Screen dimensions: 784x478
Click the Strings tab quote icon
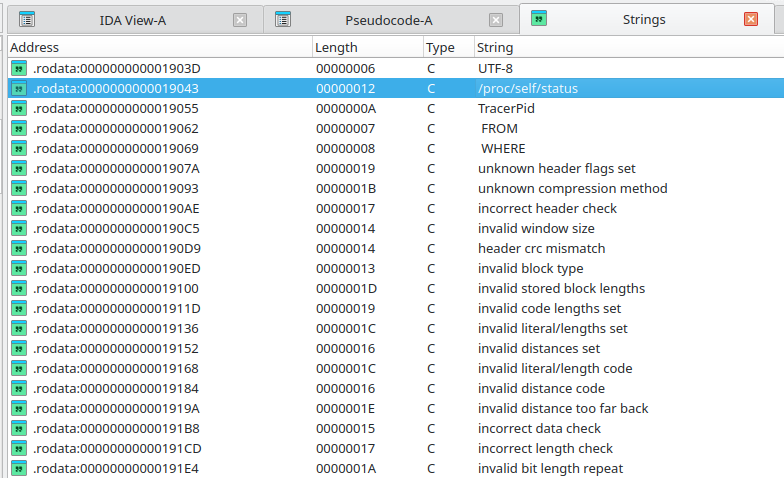click(538, 18)
